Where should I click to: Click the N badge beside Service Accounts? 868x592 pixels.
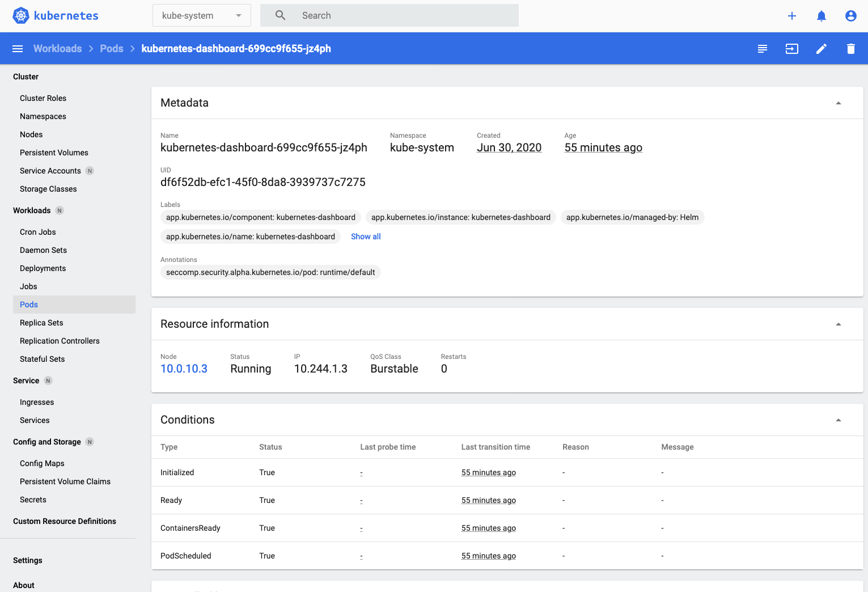(x=90, y=171)
